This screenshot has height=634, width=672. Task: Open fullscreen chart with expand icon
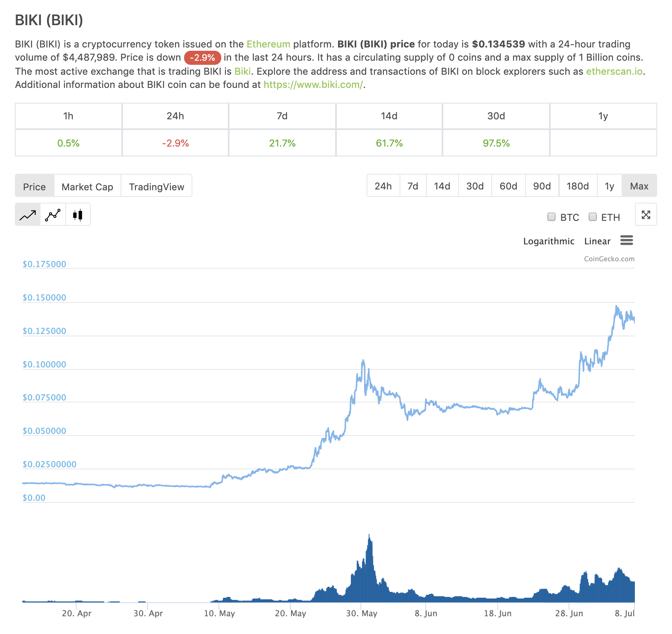646,215
